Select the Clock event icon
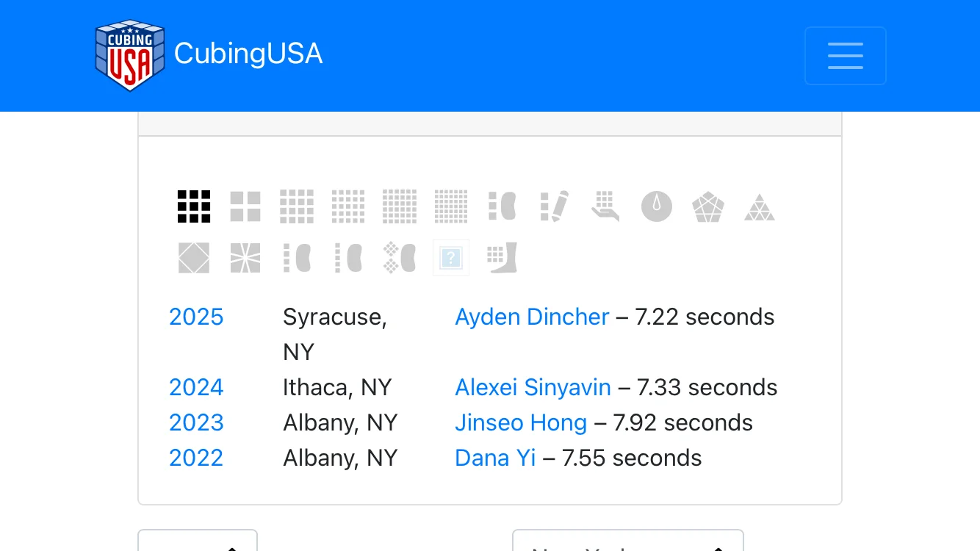Screen dimensions: 980x551 [x=657, y=206]
